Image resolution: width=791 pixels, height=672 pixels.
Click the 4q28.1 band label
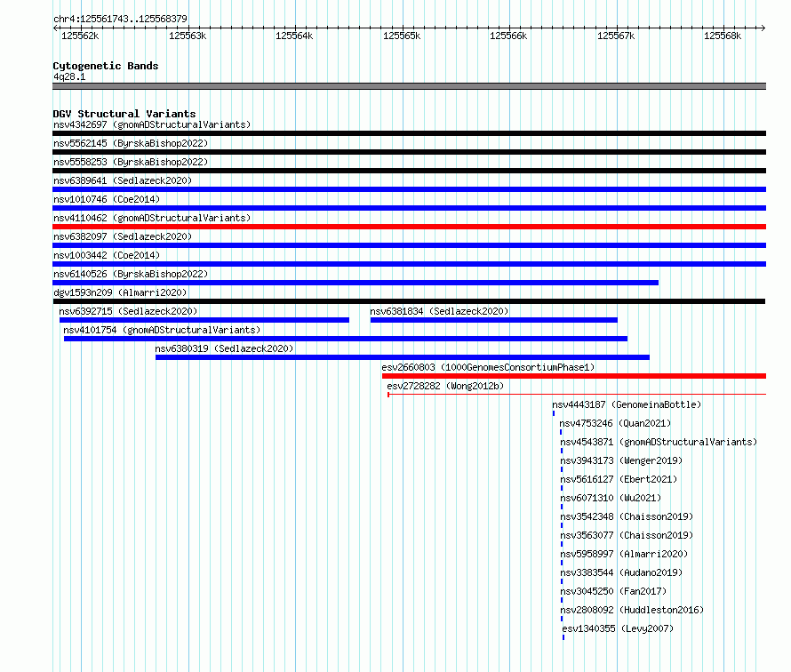pos(69,76)
